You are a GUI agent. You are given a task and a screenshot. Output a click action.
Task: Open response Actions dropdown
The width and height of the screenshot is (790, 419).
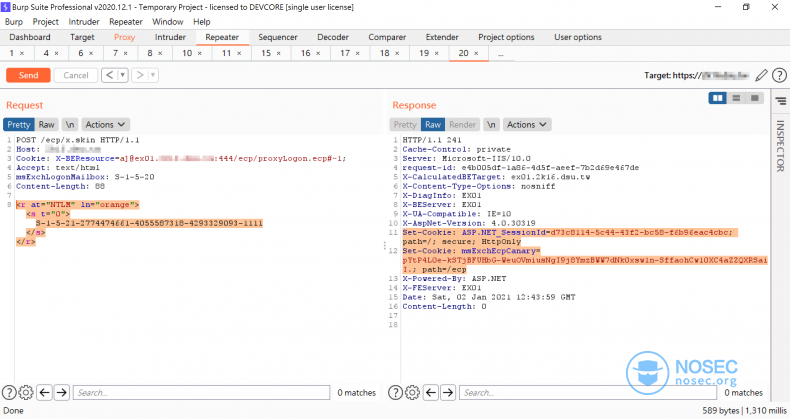pyautogui.click(x=527, y=124)
